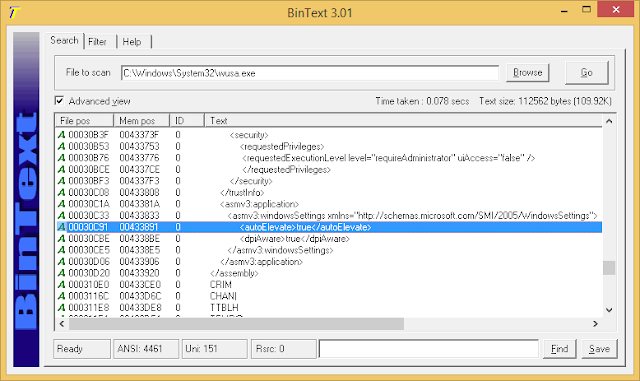The height and width of the screenshot is (381, 640).
Task: Click the Uni: 151 status panel
Action: pos(215,349)
